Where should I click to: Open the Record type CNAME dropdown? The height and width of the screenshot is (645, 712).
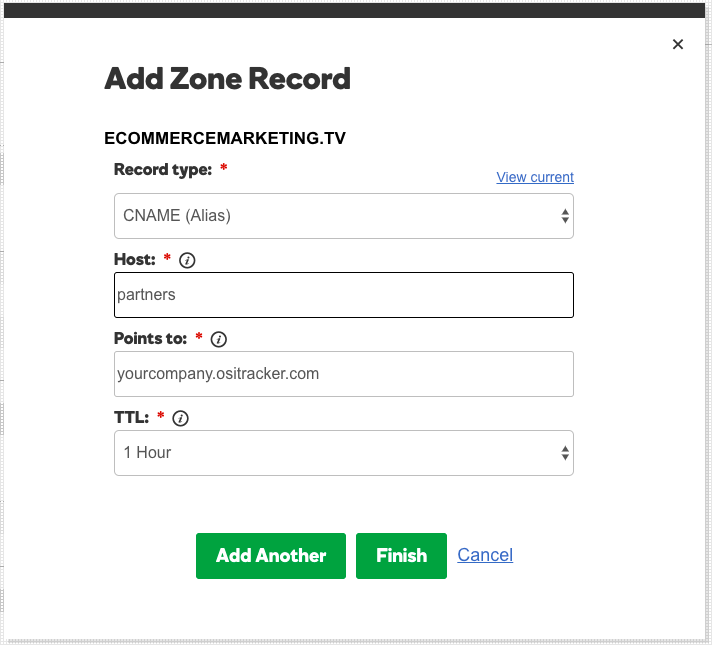point(344,216)
